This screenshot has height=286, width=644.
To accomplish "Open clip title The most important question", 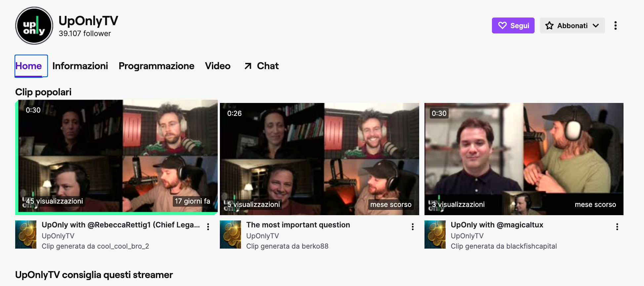I will [298, 225].
